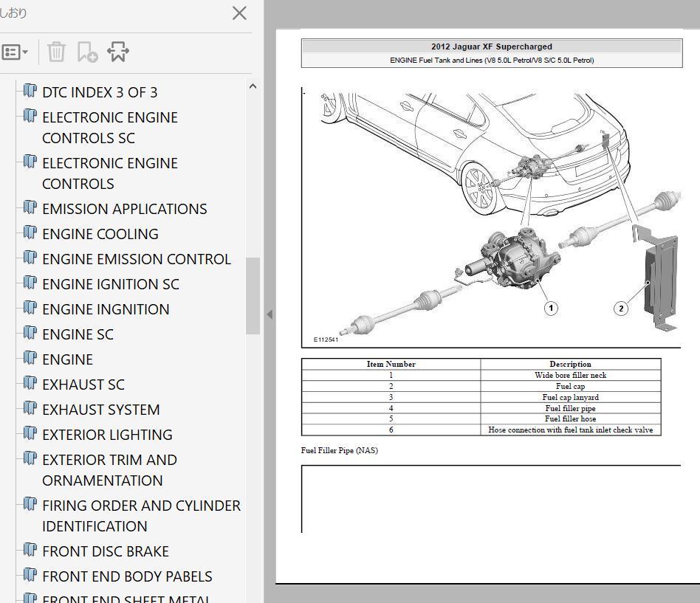
Task: Click callout number 1 in the diagram
Action: click(551, 309)
